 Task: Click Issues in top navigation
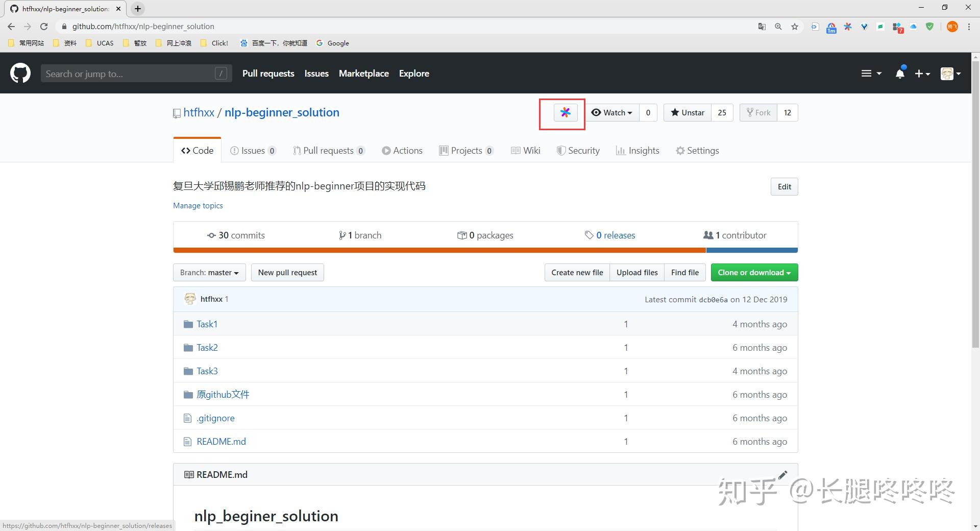(x=316, y=74)
